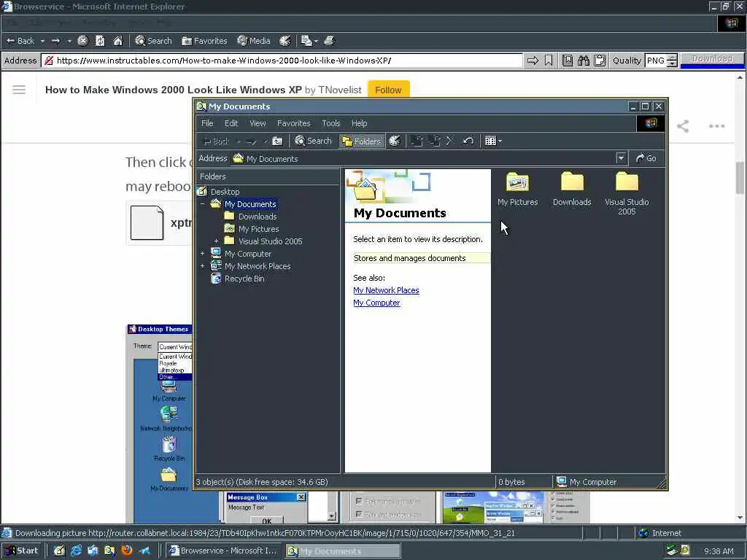Click the Browservice binoculars find icon

tap(584, 61)
